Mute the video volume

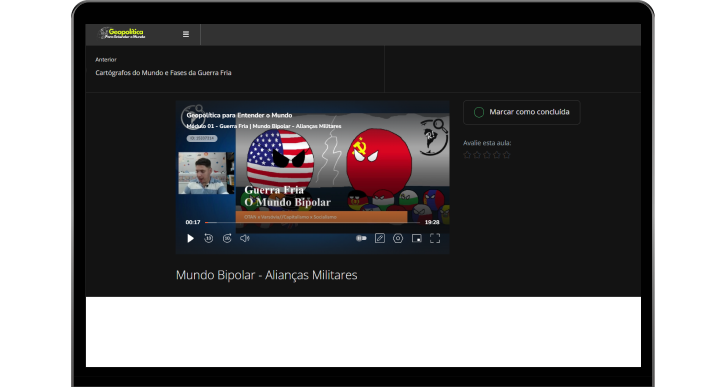pyautogui.click(x=245, y=238)
